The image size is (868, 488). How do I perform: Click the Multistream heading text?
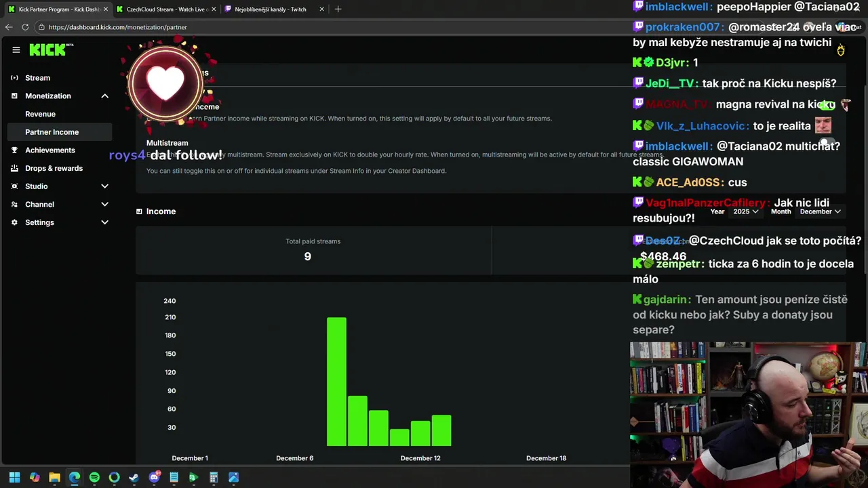click(x=167, y=143)
